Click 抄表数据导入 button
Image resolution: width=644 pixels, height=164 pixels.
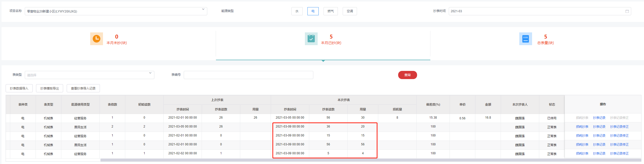pyautogui.click(x=19, y=88)
